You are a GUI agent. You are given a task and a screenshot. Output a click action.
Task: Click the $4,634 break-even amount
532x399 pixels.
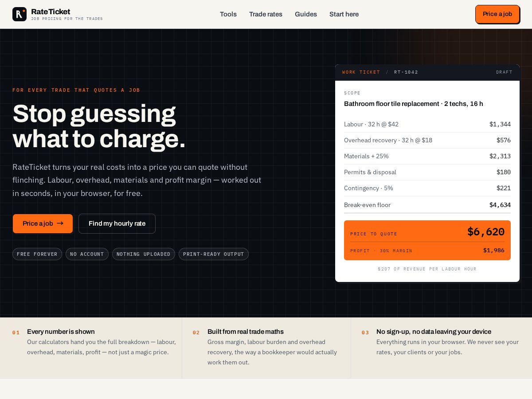500,205
